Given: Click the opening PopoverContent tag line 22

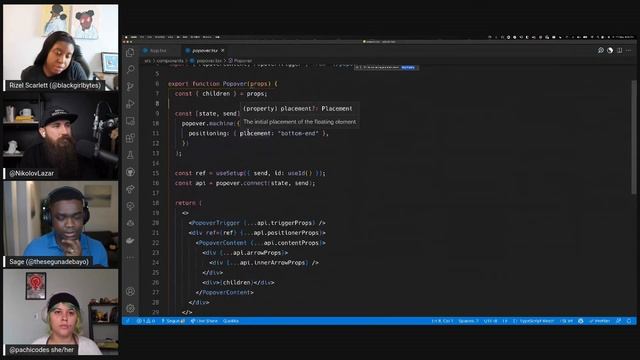Looking at the screenshot, I should click(x=260, y=243).
